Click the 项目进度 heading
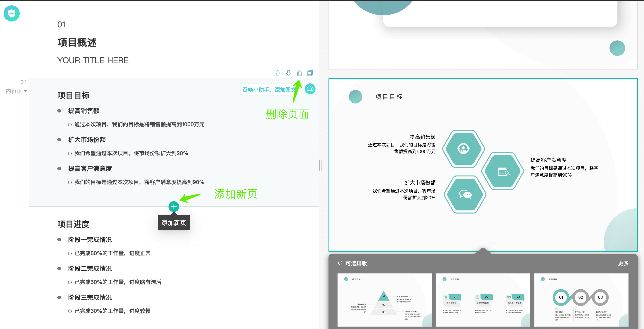The width and height of the screenshot is (644, 329). click(x=73, y=224)
